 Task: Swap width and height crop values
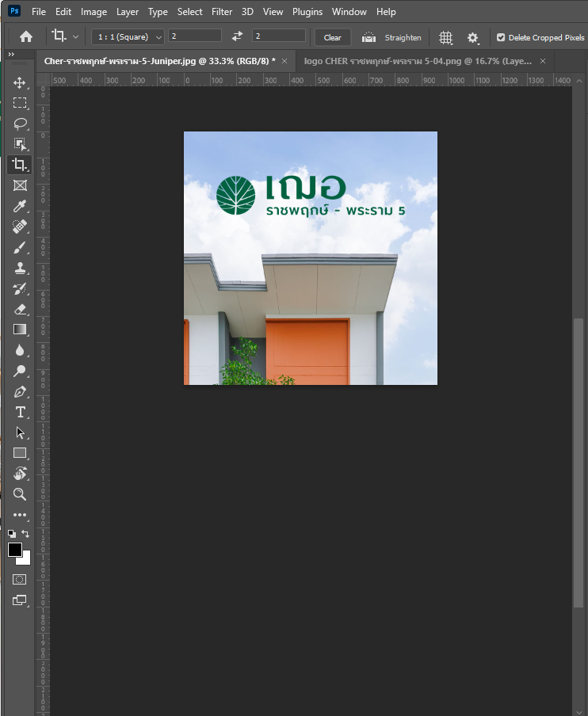pos(237,36)
